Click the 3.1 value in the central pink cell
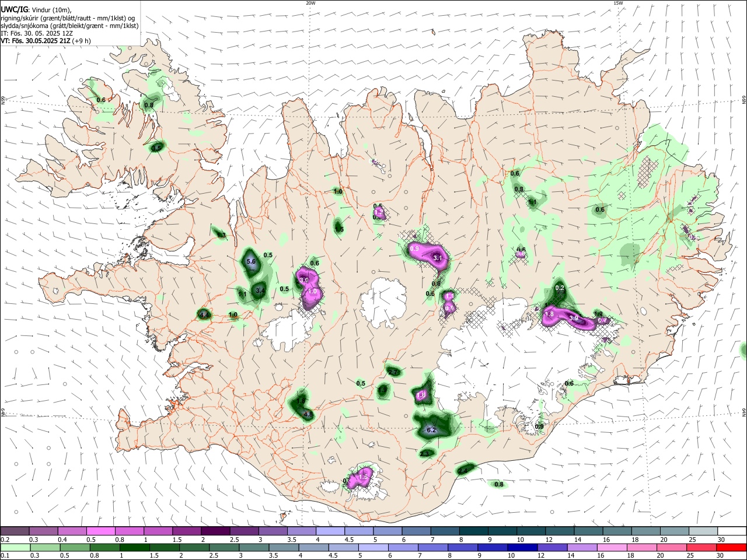This screenshot has height=560, width=747. coord(438,258)
